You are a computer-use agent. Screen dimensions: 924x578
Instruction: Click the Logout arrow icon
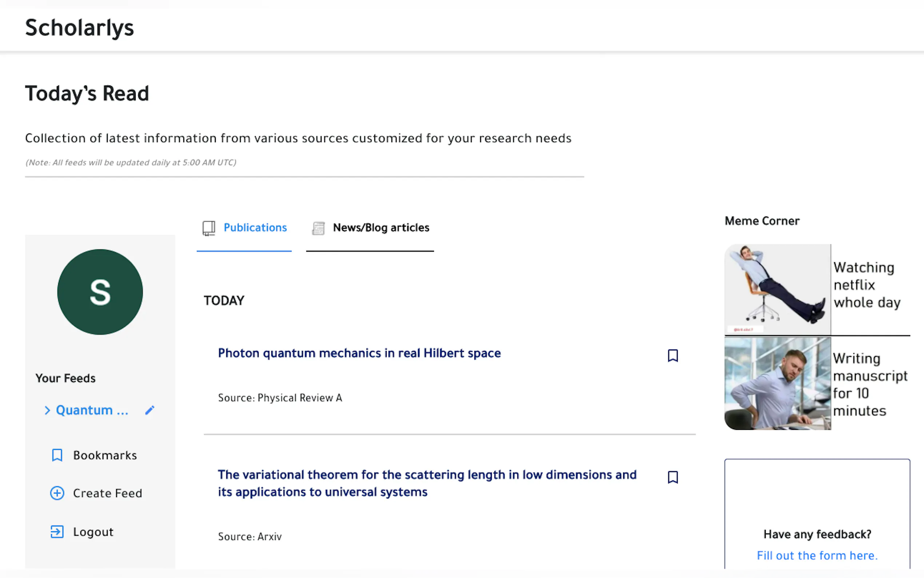click(x=57, y=532)
